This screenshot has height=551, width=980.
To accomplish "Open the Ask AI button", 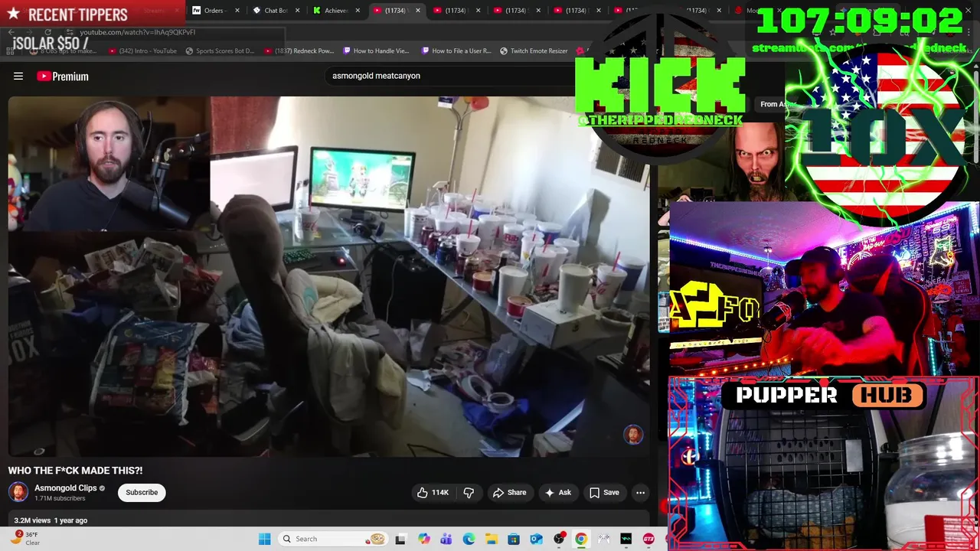I will point(557,493).
